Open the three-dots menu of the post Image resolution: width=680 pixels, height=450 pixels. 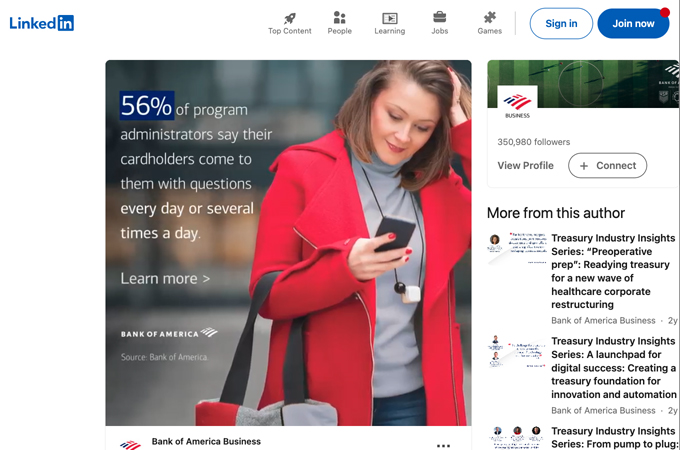(443, 445)
